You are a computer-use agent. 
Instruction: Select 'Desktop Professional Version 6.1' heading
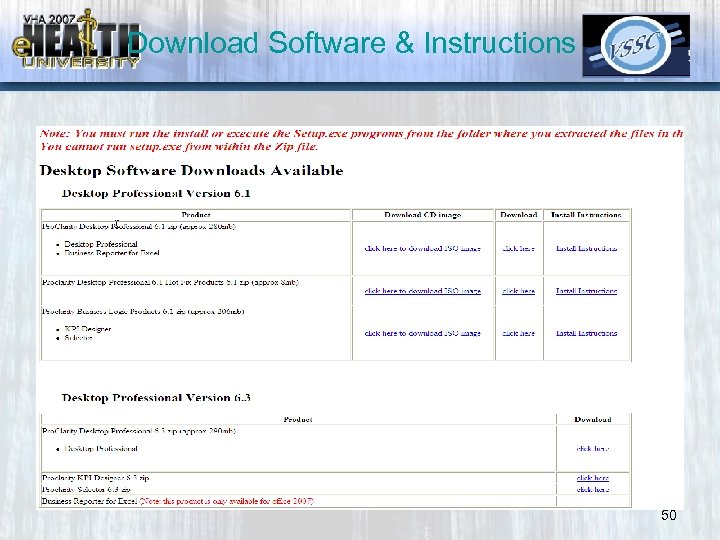[156, 193]
